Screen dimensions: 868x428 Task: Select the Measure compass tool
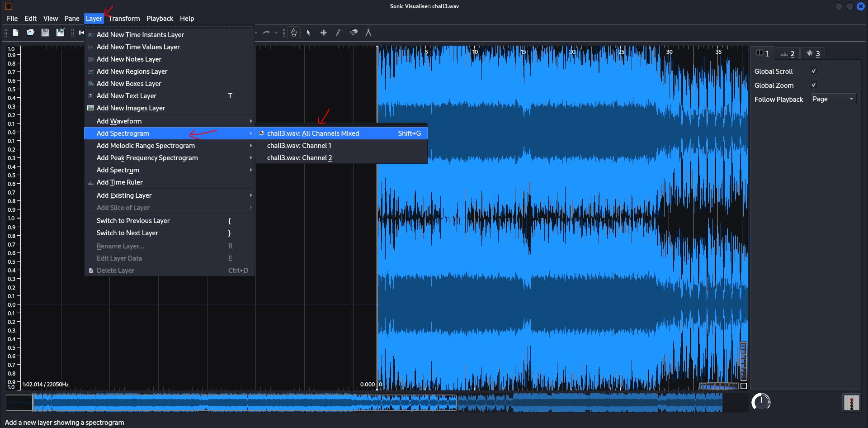pos(368,33)
